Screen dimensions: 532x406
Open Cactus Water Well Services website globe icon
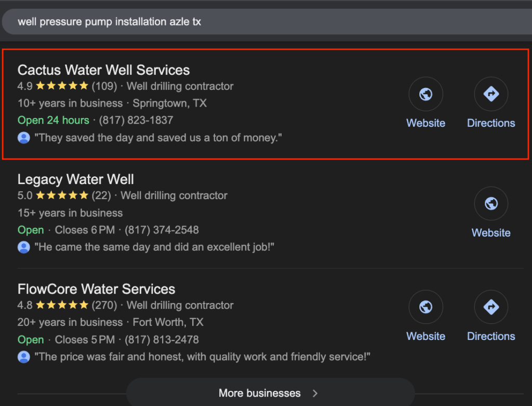[x=425, y=94]
